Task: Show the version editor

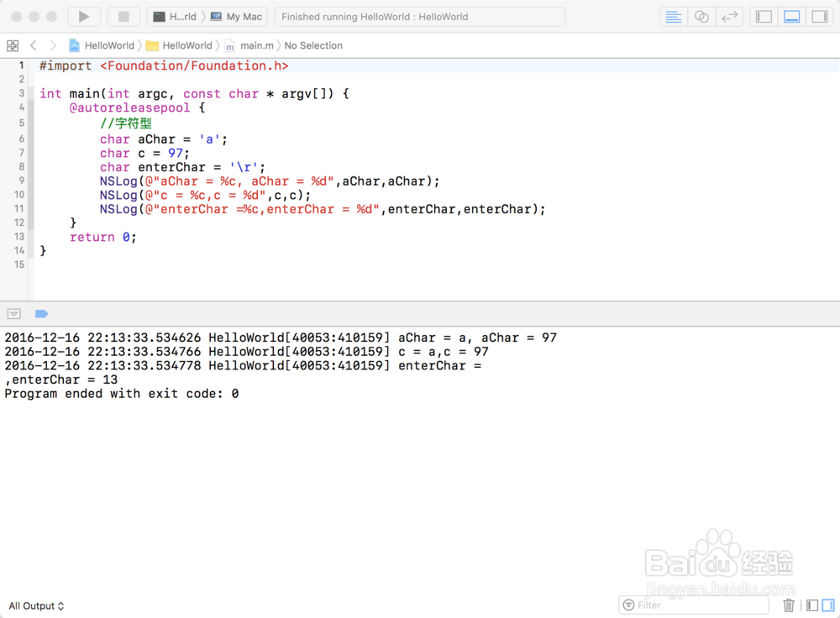Action: tap(729, 17)
